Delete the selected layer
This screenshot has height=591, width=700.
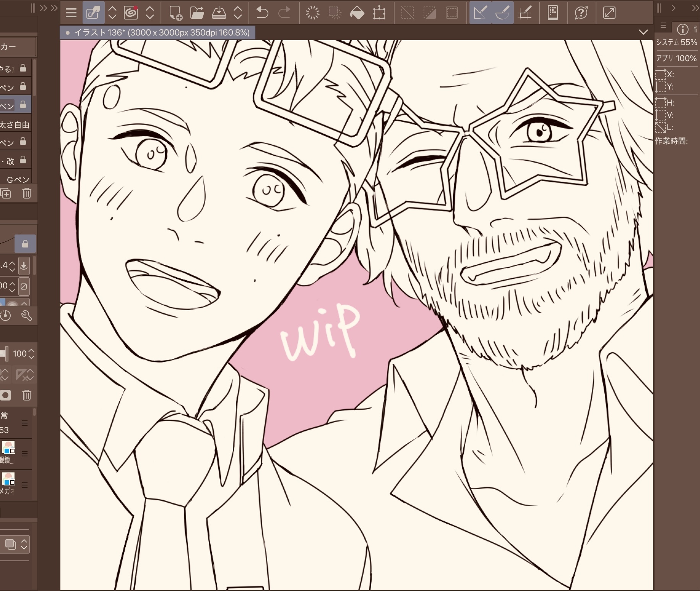click(x=27, y=395)
